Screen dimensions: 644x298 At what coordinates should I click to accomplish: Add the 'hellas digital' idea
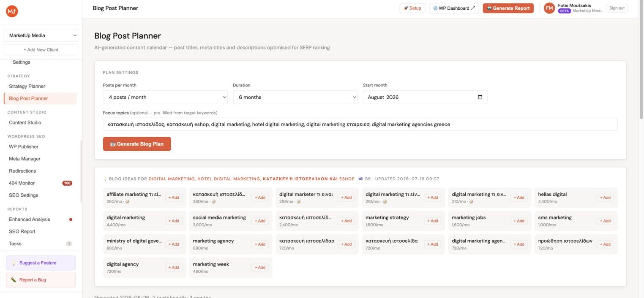[x=605, y=198]
